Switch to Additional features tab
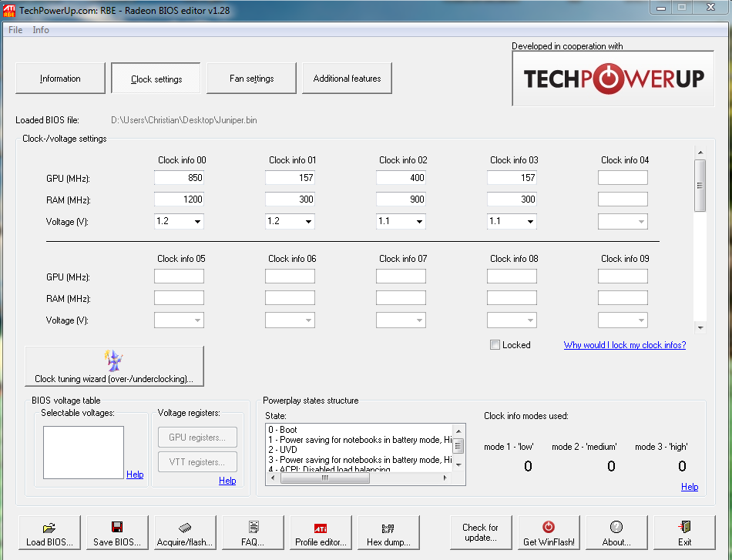The image size is (732, 560). click(x=347, y=79)
